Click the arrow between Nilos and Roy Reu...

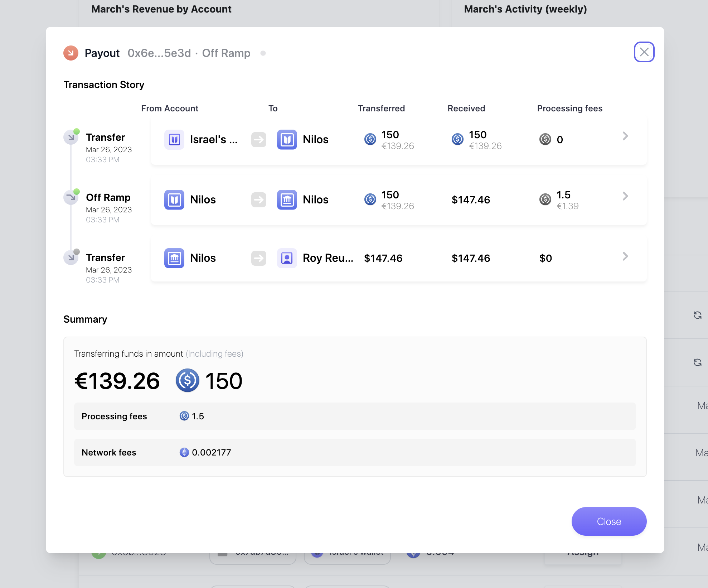(x=258, y=258)
